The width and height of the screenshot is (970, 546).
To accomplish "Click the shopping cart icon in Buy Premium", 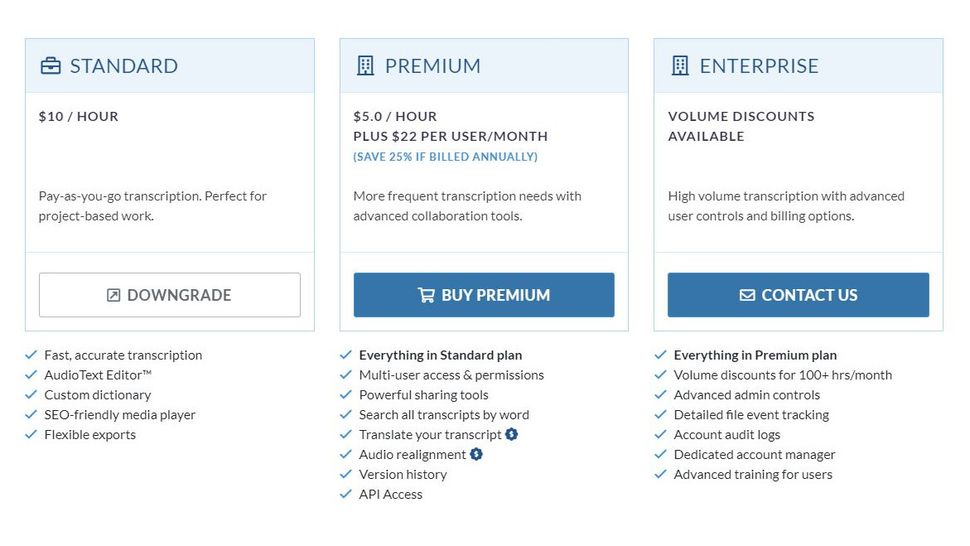I will (426, 295).
